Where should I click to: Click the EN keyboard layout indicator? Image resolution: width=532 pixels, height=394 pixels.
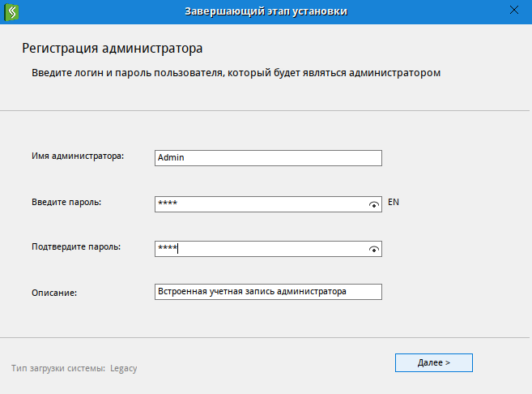point(394,202)
